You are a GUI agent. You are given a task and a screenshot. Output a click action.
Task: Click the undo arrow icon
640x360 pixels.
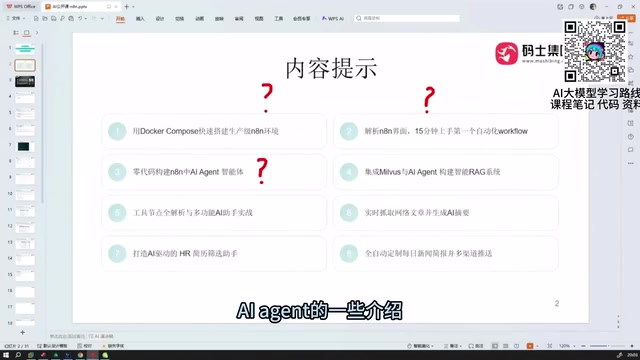(80, 18)
